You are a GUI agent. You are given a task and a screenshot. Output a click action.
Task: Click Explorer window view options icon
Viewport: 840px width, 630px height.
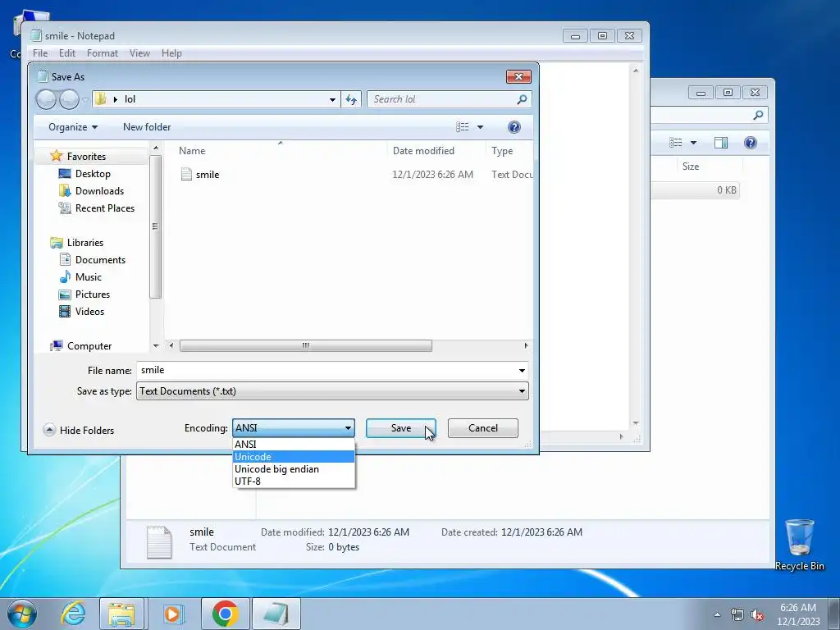click(676, 143)
